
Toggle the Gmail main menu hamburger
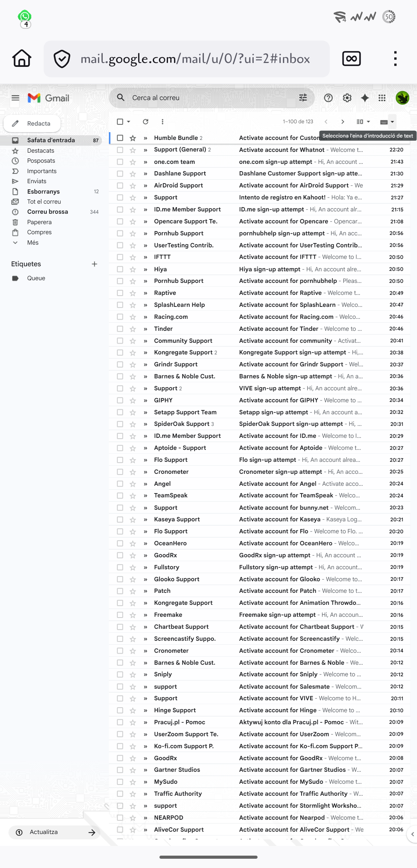pyautogui.click(x=15, y=98)
